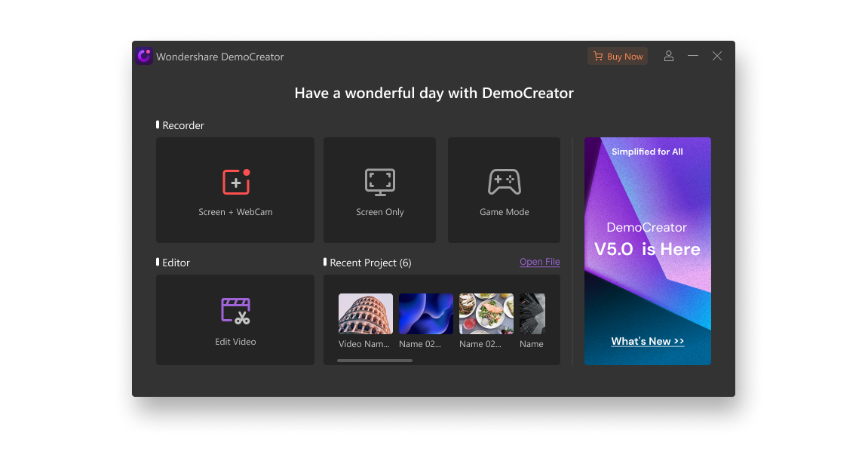Open the Edit Video editor
This screenshot has height=470, width=868.
pos(235,319)
